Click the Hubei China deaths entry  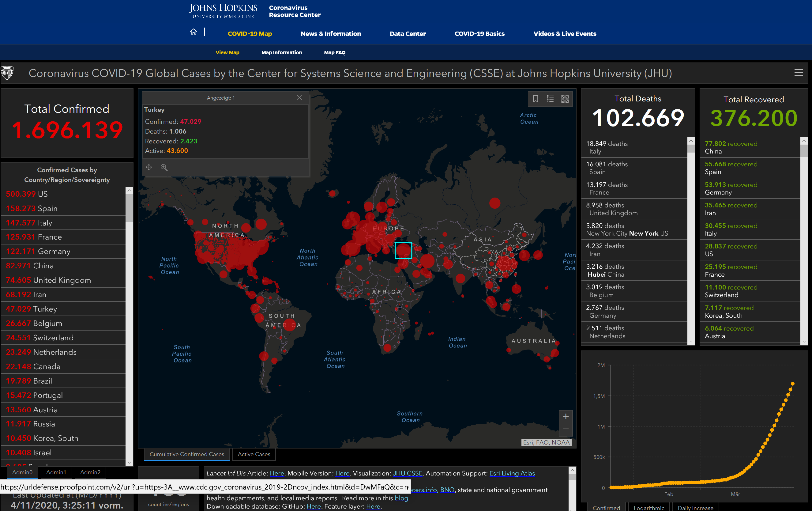coord(634,271)
